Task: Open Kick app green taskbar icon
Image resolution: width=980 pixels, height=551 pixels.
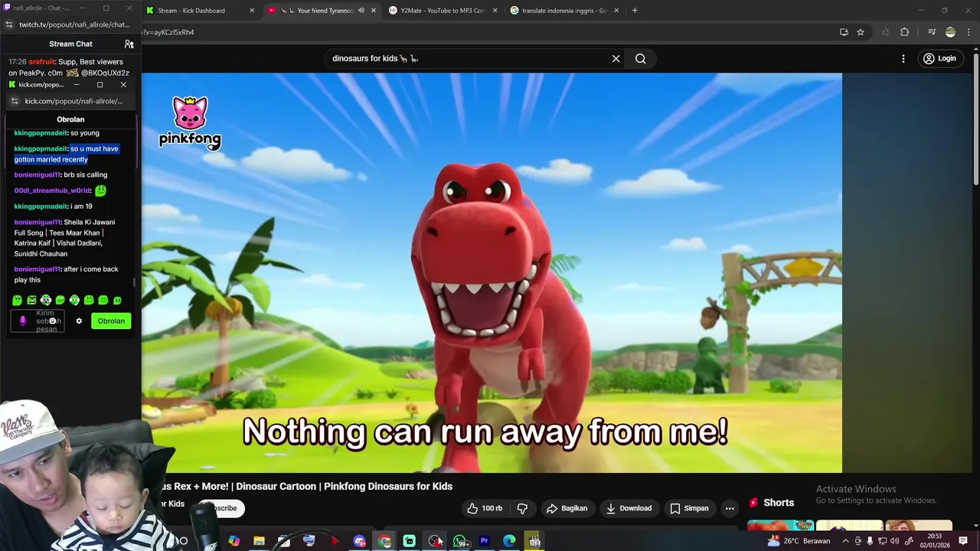Action: 410,541
